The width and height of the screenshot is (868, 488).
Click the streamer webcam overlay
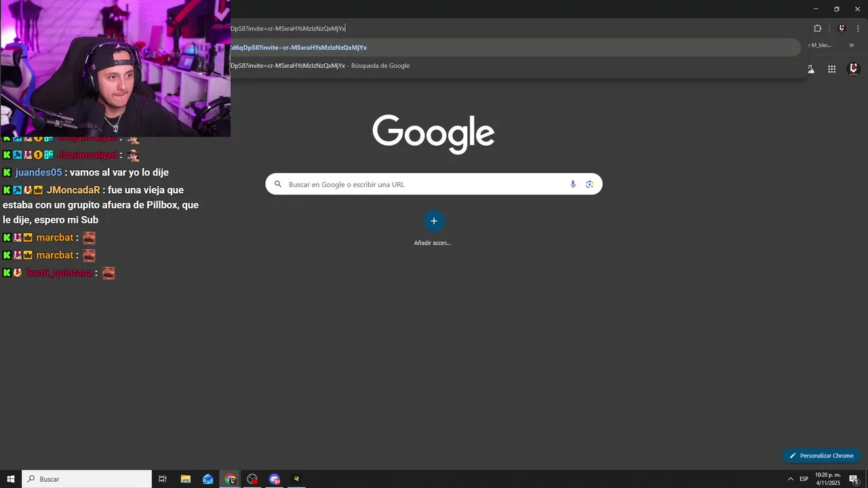pos(115,68)
